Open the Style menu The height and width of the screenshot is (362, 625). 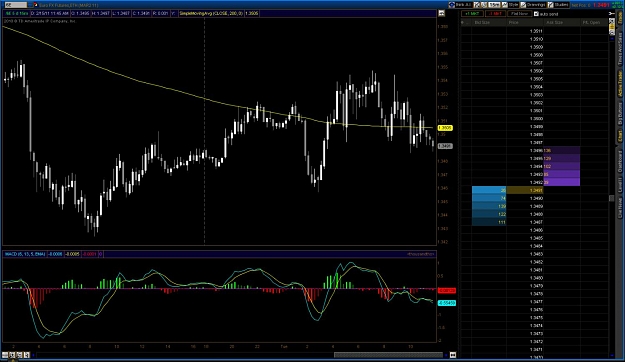pos(513,5)
